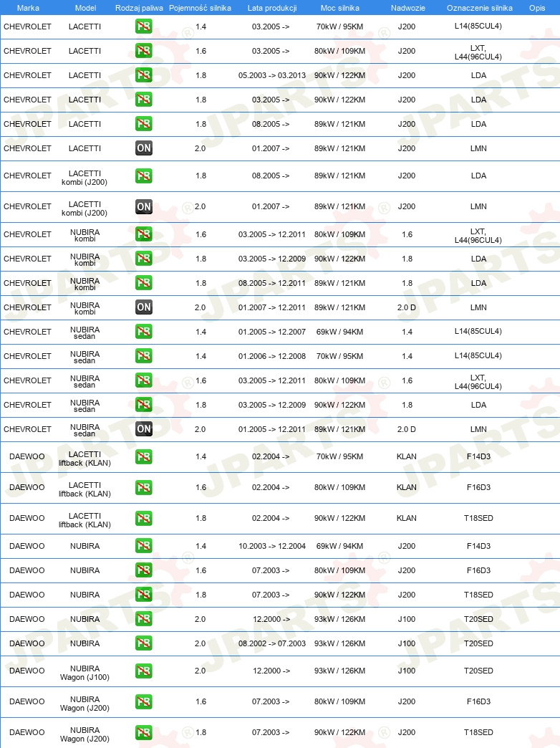Click the ON diesel icon in Lacetti J200 LMN row

[x=143, y=148]
